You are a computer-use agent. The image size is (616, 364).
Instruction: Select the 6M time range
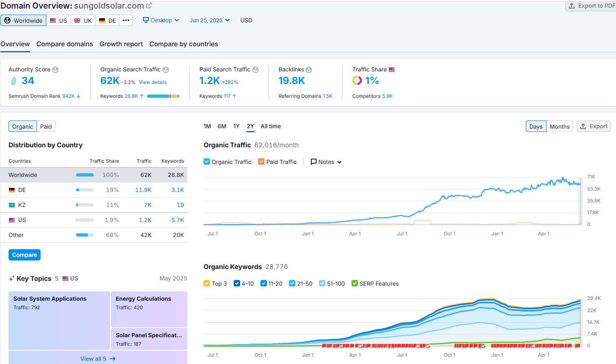[222, 126]
